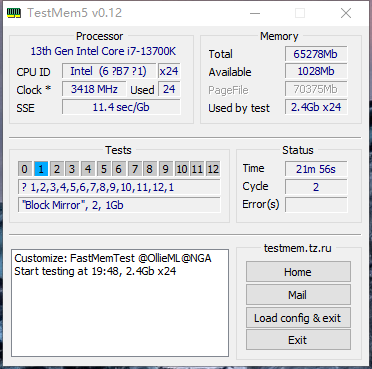The image size is (372, 369).
Task: Click the Time value 21m 56s
Action: (316, 169)
